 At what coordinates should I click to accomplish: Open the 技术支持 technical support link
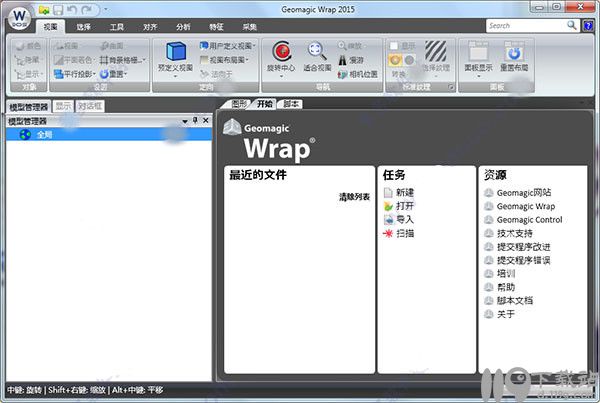[515, 233]
